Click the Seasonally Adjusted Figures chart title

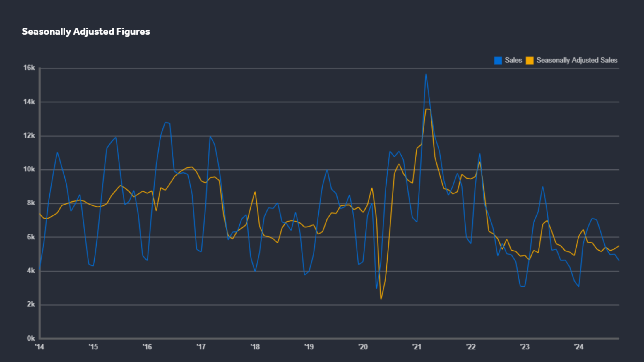[x=86, y=32]
